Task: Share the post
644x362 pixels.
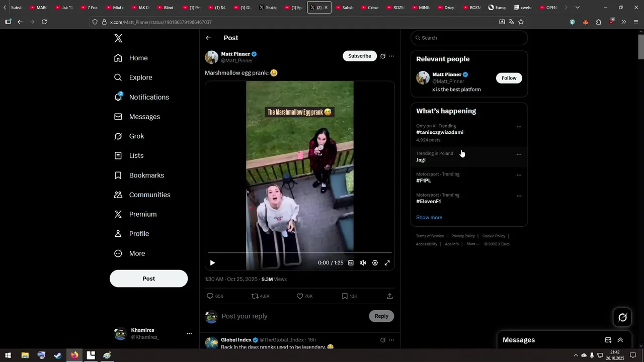Action: point(389,296)
